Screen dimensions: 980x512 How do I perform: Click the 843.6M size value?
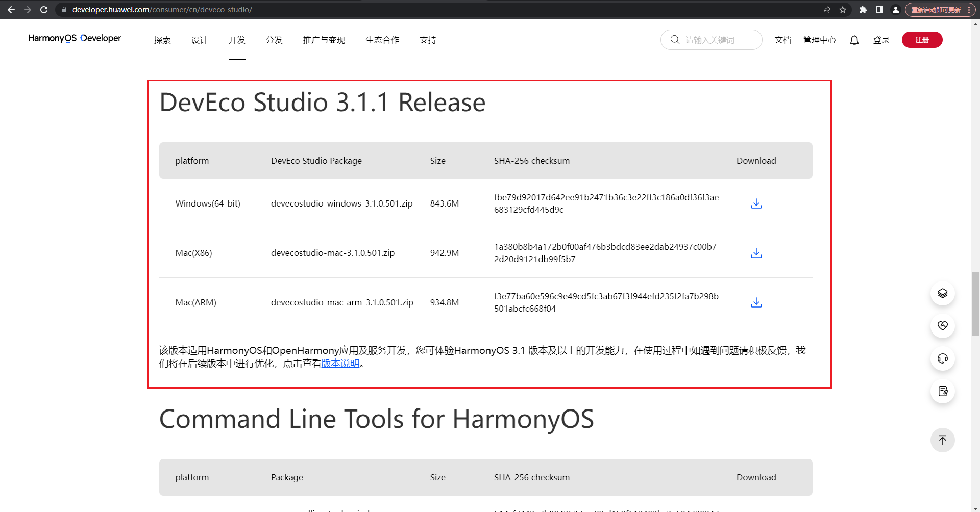(x=445, y=203)
